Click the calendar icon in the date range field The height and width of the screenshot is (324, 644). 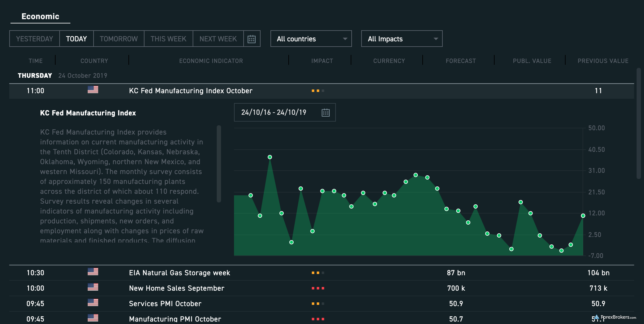point(325,112)
